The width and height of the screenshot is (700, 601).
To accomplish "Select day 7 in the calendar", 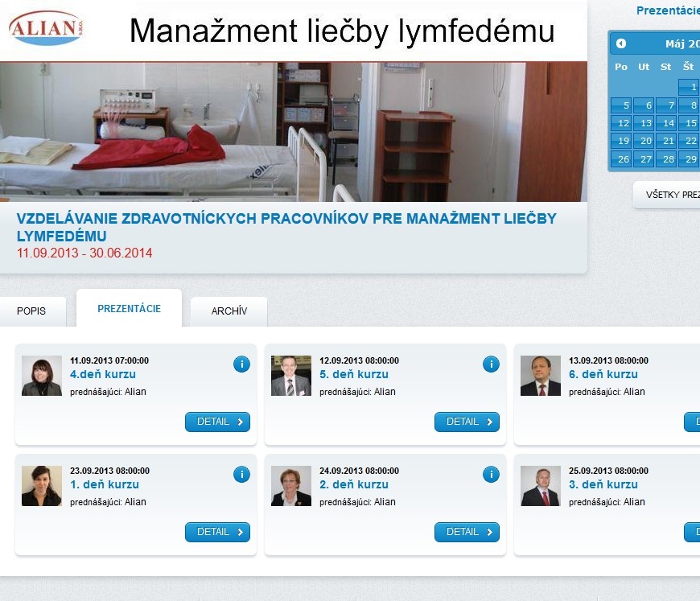I will pos(666,105).
